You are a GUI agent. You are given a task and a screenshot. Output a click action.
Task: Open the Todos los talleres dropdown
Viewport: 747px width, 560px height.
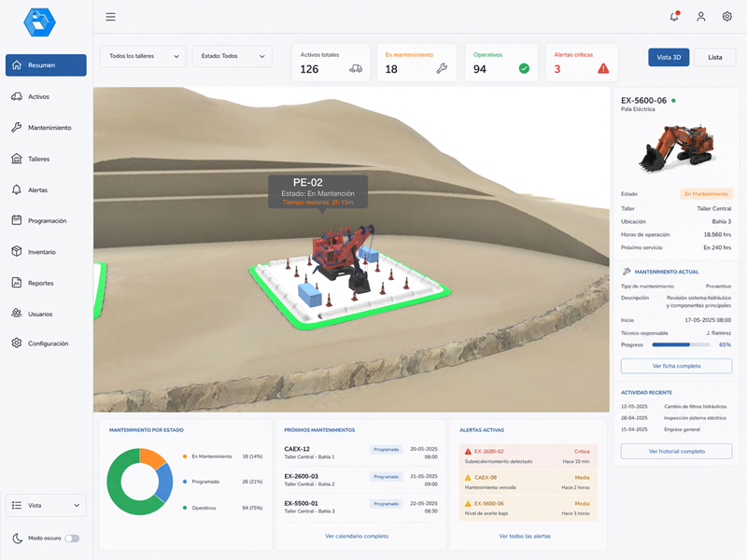143,56
